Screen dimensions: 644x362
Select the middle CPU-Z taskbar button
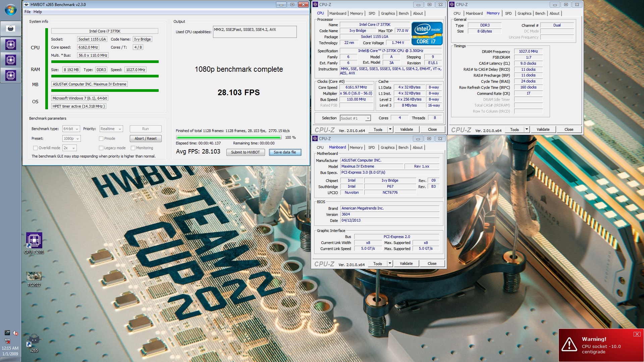click(10, 60)
